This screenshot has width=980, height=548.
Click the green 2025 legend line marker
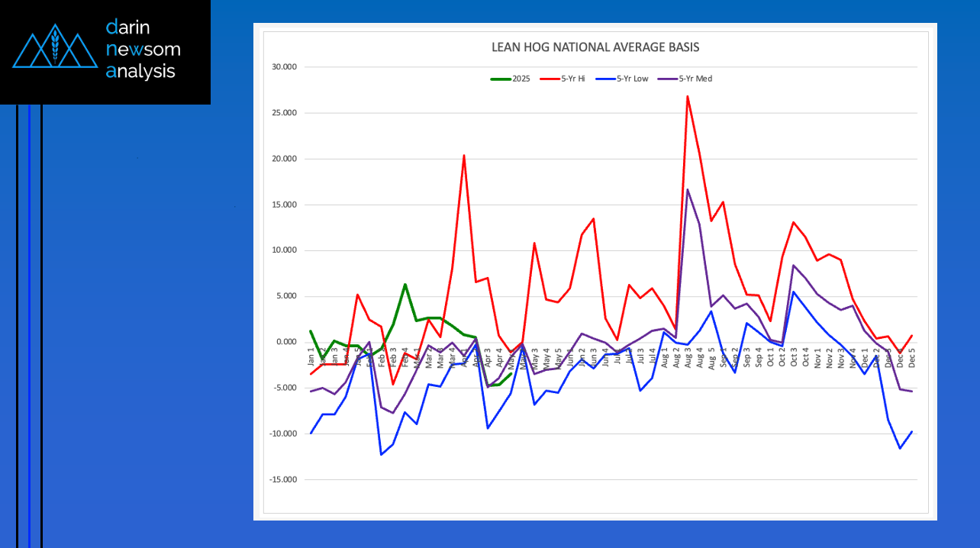click(501, 79)
